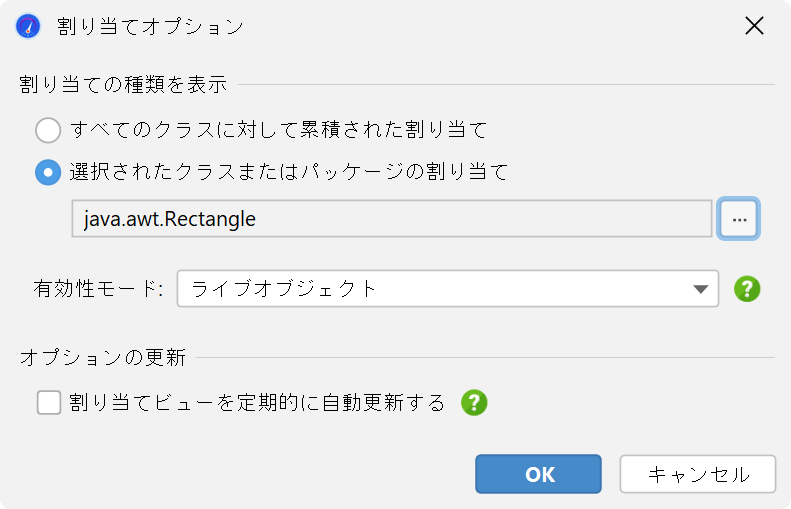
Task: Click the ellipsis browse button for the class
Action: point(739,219)
